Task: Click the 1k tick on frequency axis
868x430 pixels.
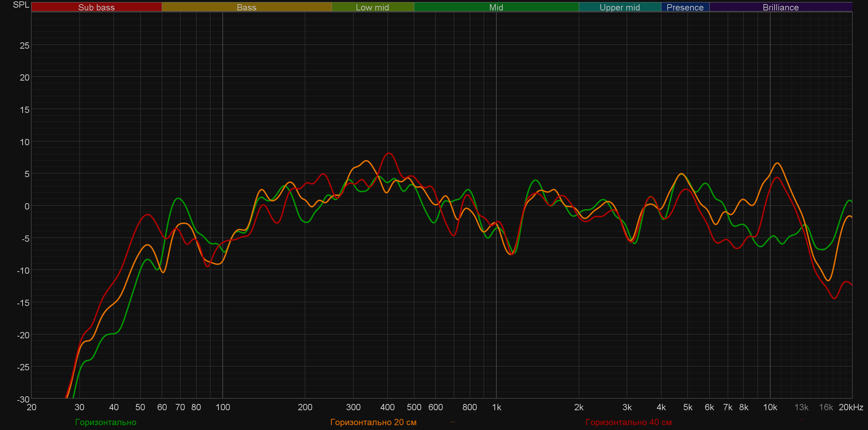Action: click(496, 407)
